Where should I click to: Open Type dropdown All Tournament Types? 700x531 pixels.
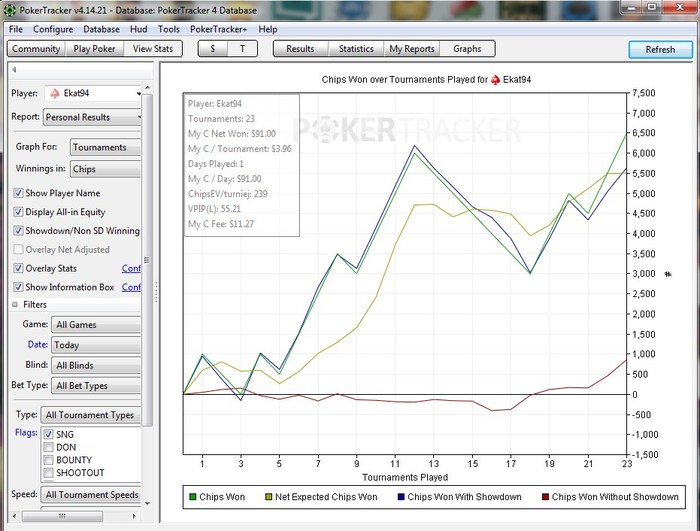91,415
